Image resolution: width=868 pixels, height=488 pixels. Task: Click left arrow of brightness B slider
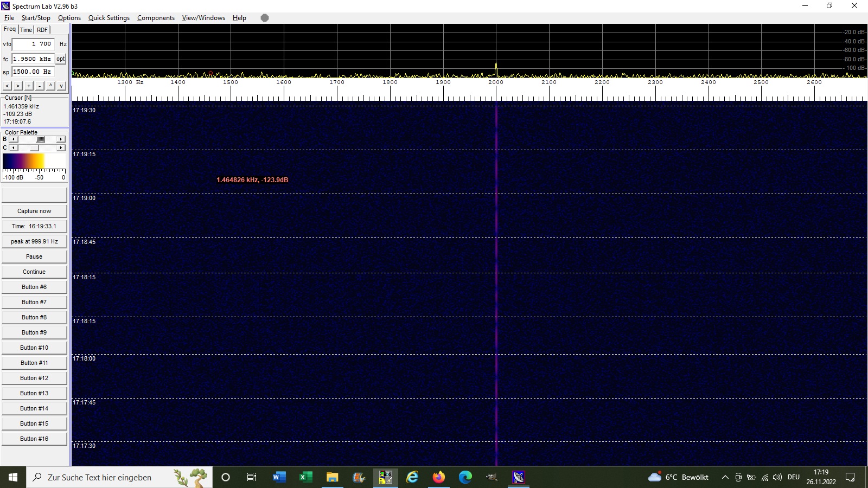[x=14, y=139]
